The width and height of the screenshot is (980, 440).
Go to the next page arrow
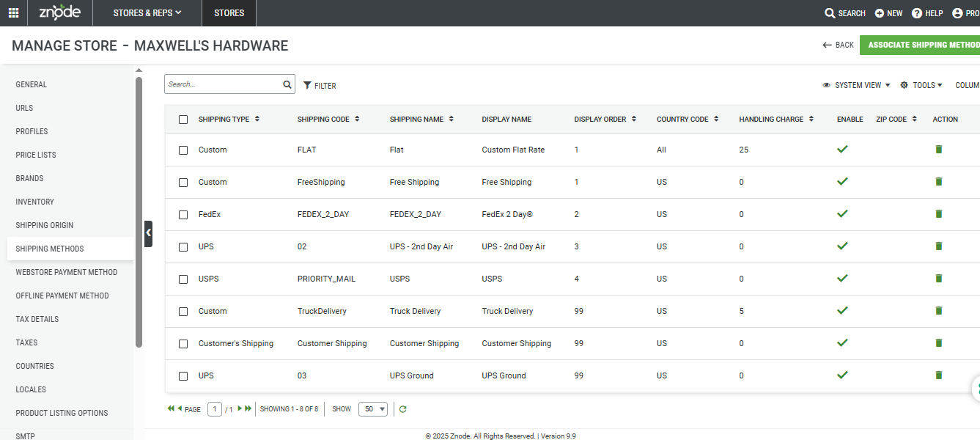coord(240,408)
